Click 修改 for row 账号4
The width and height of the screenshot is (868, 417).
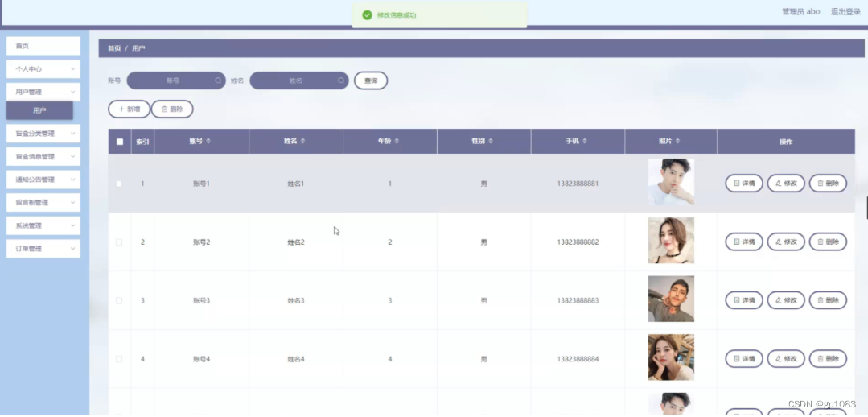pos(786,359)
